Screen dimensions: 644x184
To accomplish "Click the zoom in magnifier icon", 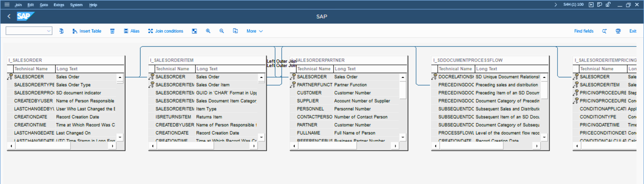I will pyautogui.click(x=208, y=31).
